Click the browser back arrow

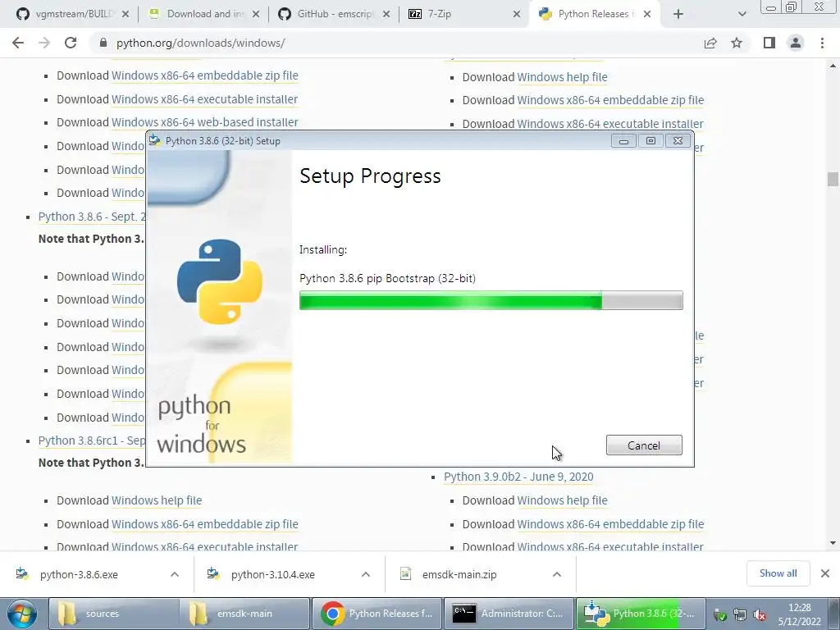click(x=18, y=43)
